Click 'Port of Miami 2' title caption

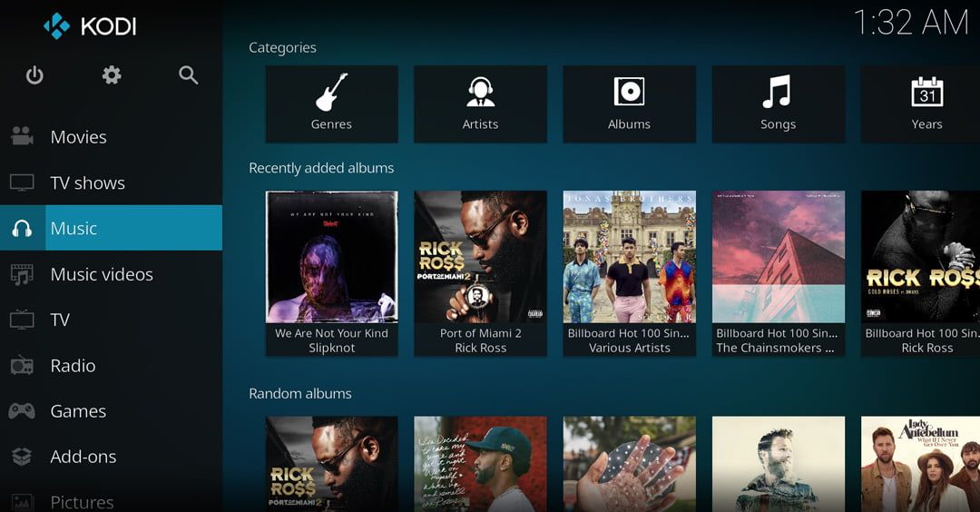coord(481,333)
